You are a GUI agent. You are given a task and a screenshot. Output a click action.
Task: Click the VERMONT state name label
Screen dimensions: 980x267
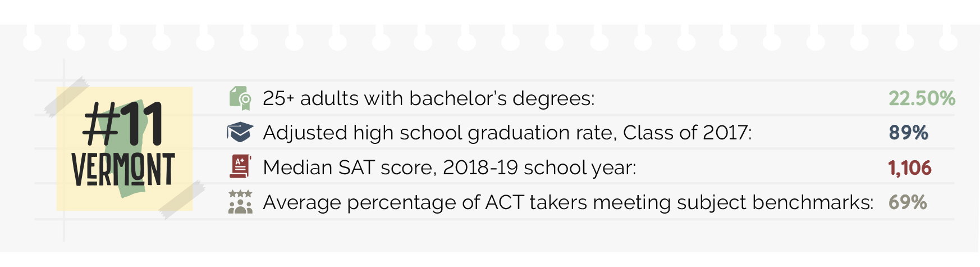(123, 170)
